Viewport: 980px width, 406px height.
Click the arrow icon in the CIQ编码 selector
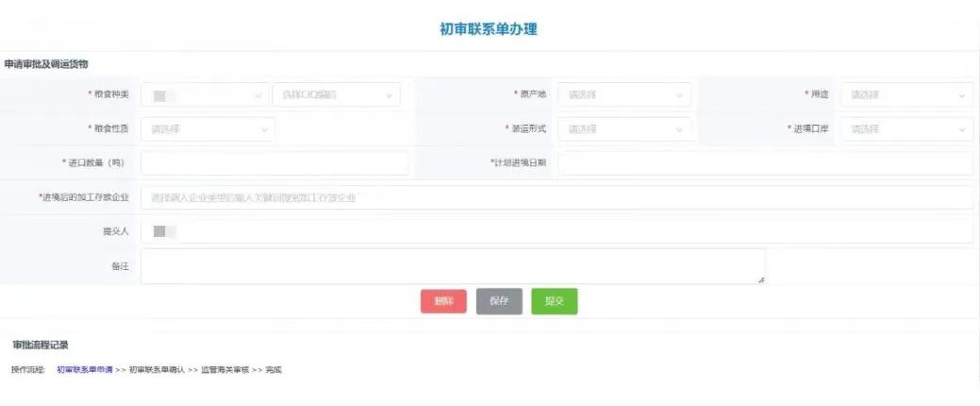pyautogui.click(x=388, y=95)
